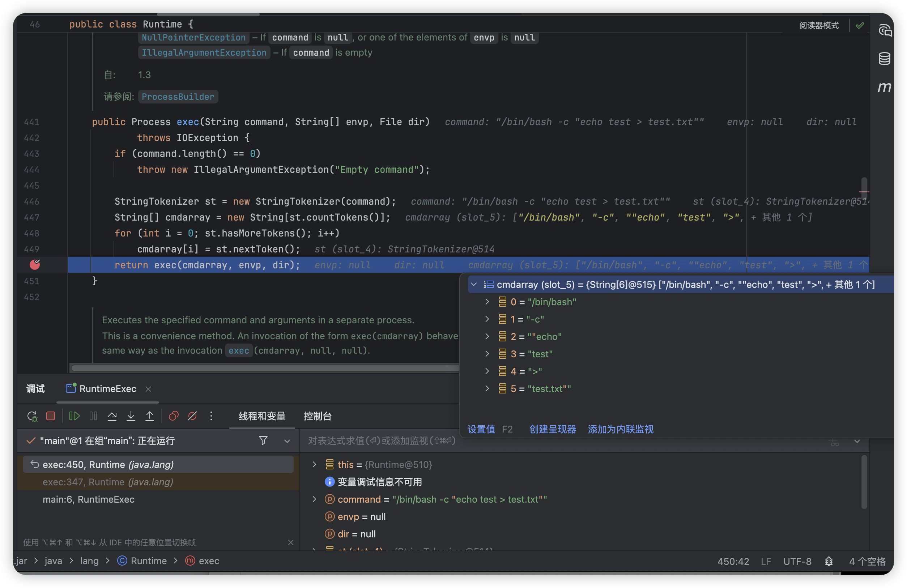Click the exec method breadcrumb
Image resolution: width=907 pixels, height=588 pixels.
pyautogui.click(x=203, y=561)
